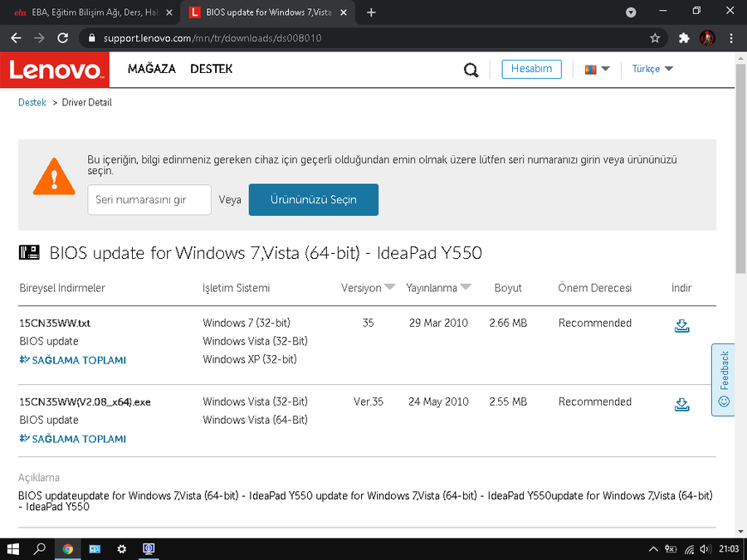Focus the Seri numarasını gir field
Screen dimensions: 747x560
149,200
